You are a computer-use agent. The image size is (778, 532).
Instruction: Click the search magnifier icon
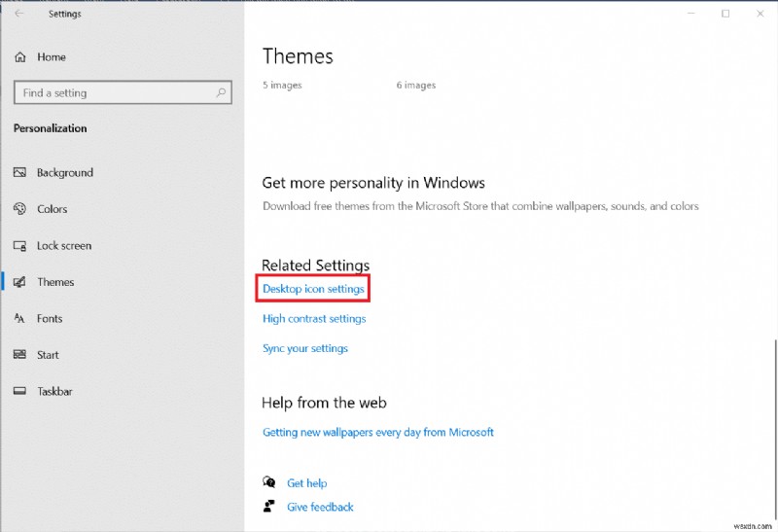[222, 93]
